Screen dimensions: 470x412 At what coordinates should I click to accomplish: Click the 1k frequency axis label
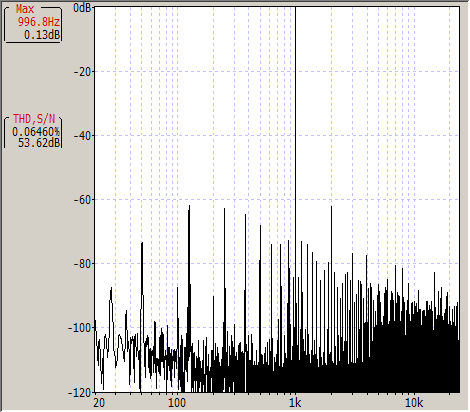pos(295,403)
